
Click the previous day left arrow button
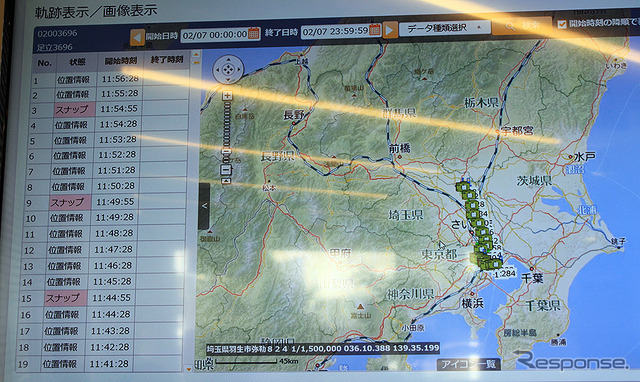point(137,38)
